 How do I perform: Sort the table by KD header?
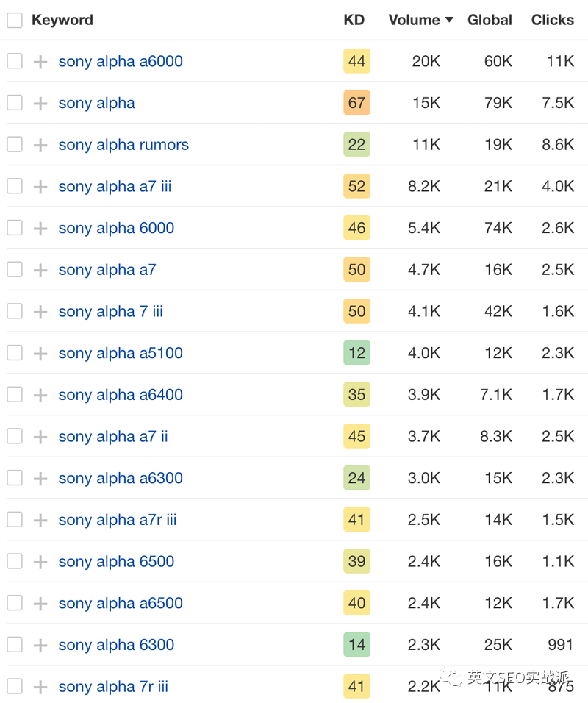pyautogui.click(x=354, y=20)
